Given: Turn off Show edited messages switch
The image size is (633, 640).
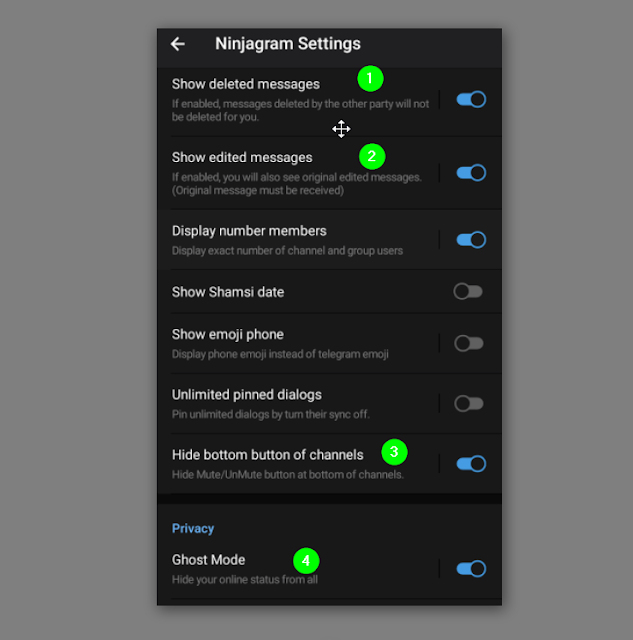Looking at the screenshot, I should click(471, 173).
